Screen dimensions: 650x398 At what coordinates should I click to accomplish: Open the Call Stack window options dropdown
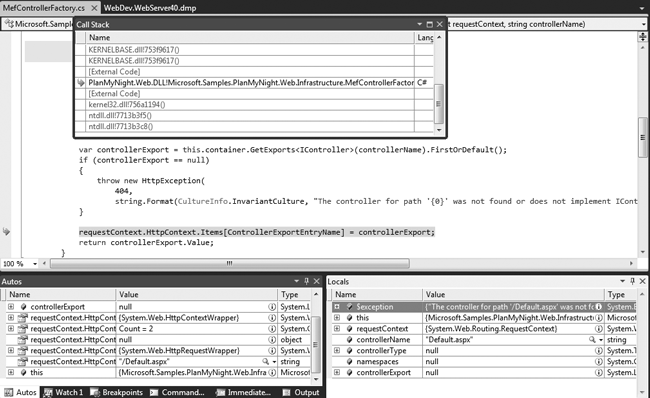420,24
